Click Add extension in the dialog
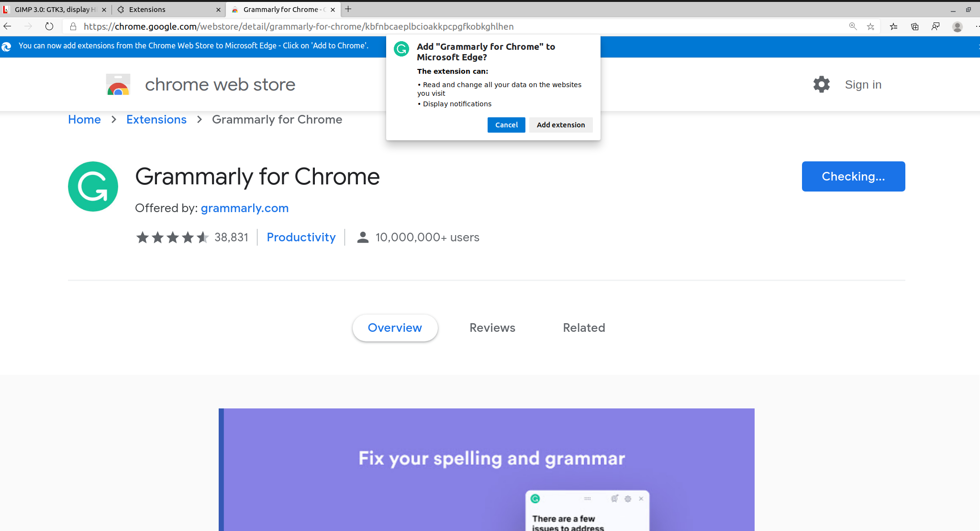Screen dimensions: 980x531 click(x=560, y=124)
